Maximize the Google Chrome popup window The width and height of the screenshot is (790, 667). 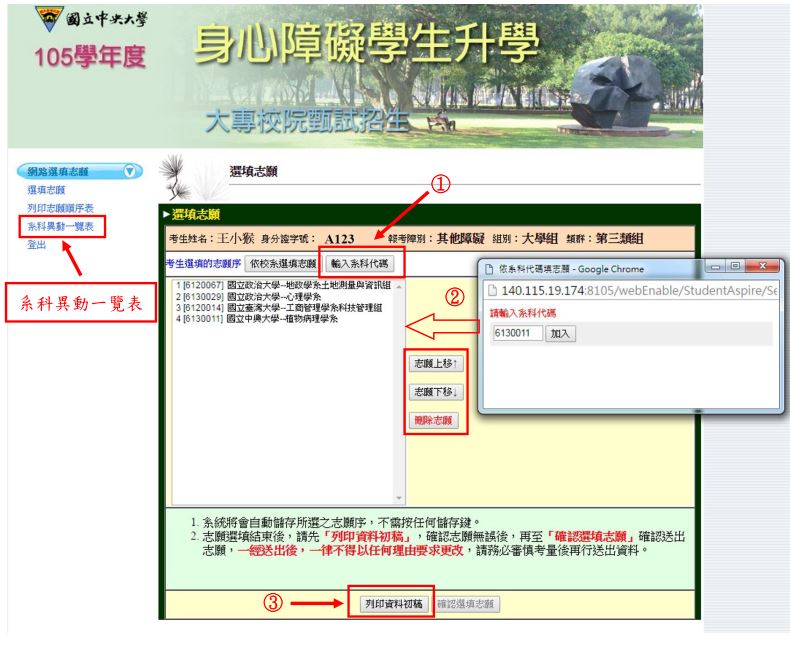click(x=735, y=266)
